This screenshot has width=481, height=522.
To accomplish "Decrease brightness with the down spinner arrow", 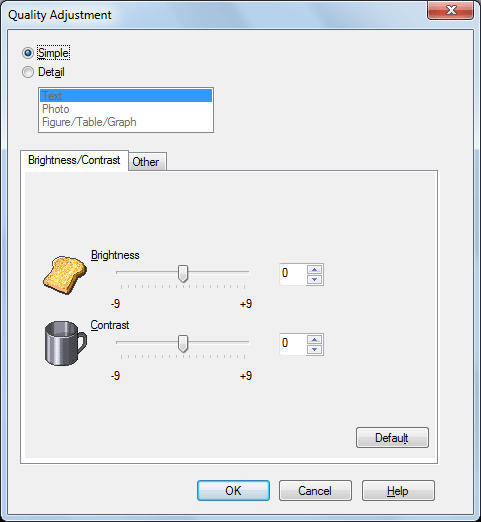I will click(314, 279).
